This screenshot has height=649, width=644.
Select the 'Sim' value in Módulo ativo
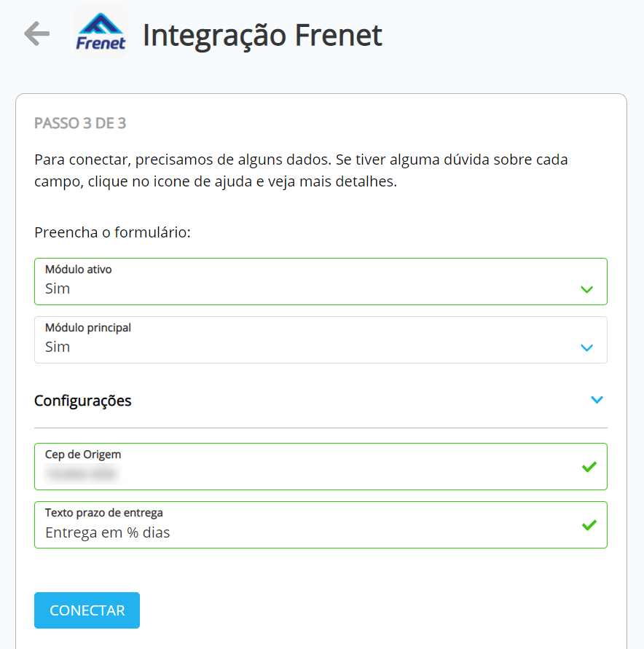click(x=58, y=288)
